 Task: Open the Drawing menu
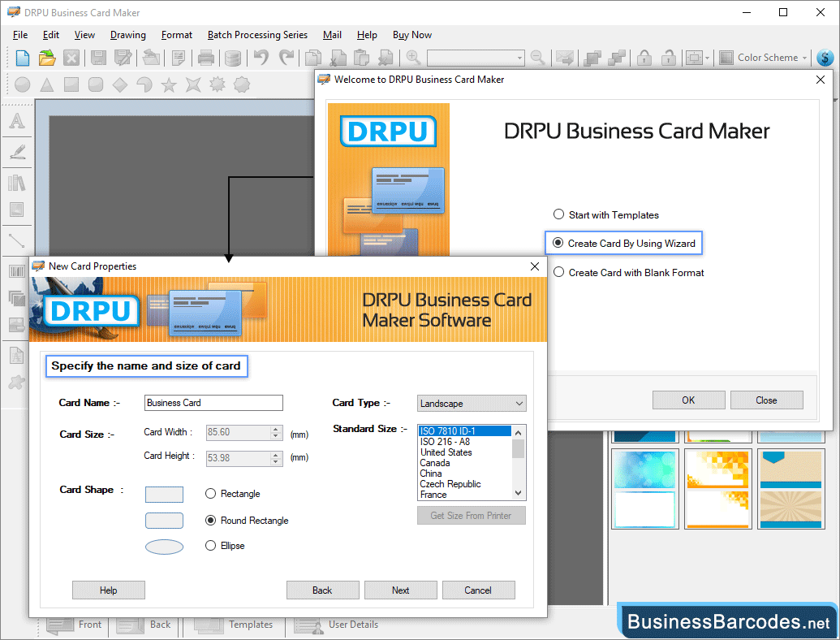click(128, 35)
